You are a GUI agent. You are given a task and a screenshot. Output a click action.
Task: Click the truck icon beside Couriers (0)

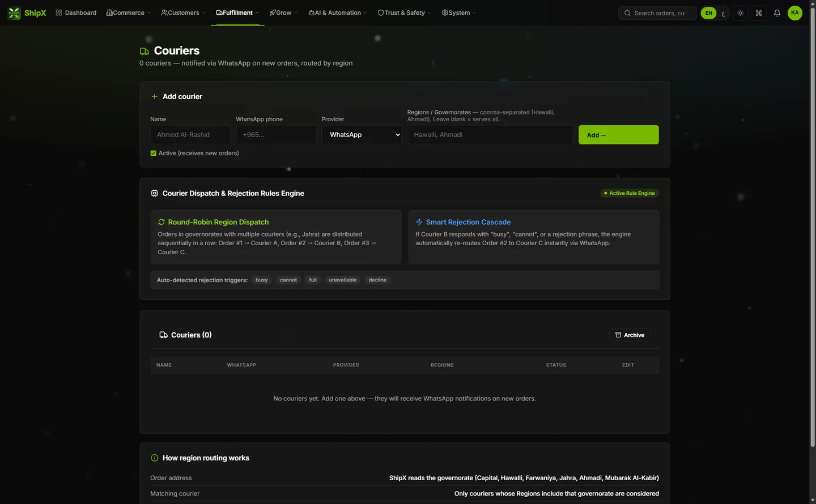(163, 335)
